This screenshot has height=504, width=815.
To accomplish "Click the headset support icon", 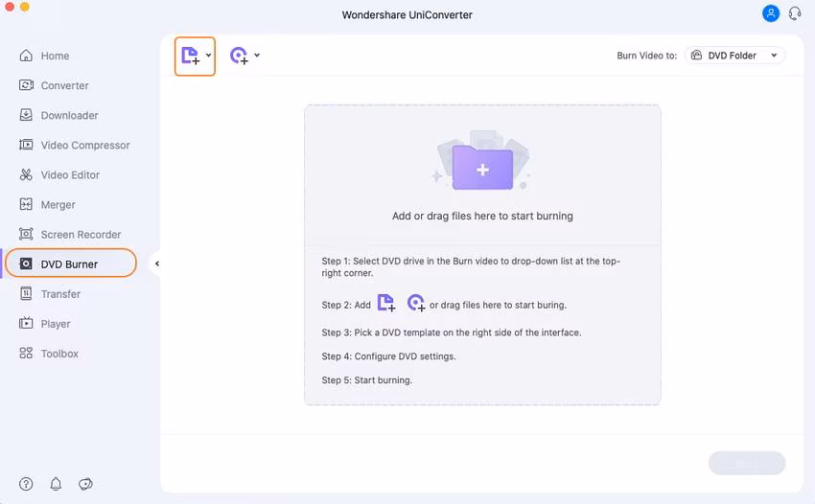I will click(x=795, y=13).
